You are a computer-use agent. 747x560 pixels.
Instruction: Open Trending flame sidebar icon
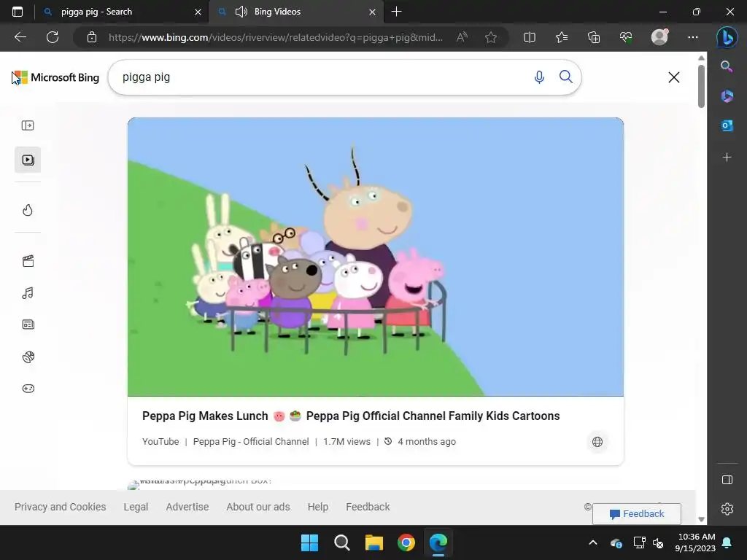coord(28,210)
